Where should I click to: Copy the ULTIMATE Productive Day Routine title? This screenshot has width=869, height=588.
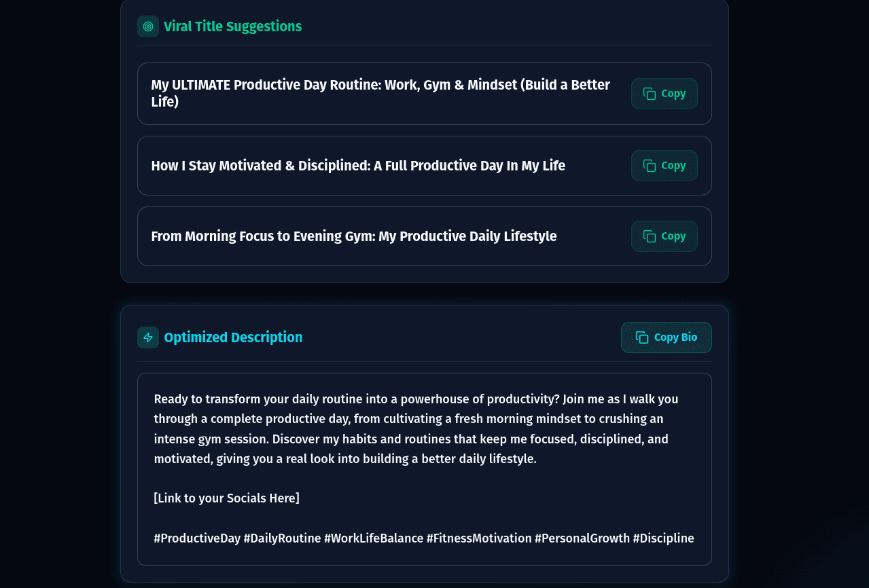664,93
